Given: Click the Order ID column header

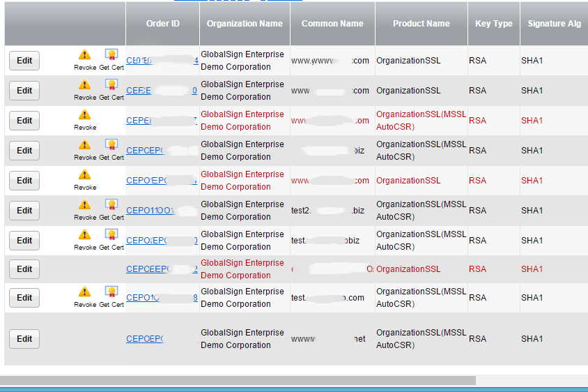Looking at the screenshot, I should [162, 24].
